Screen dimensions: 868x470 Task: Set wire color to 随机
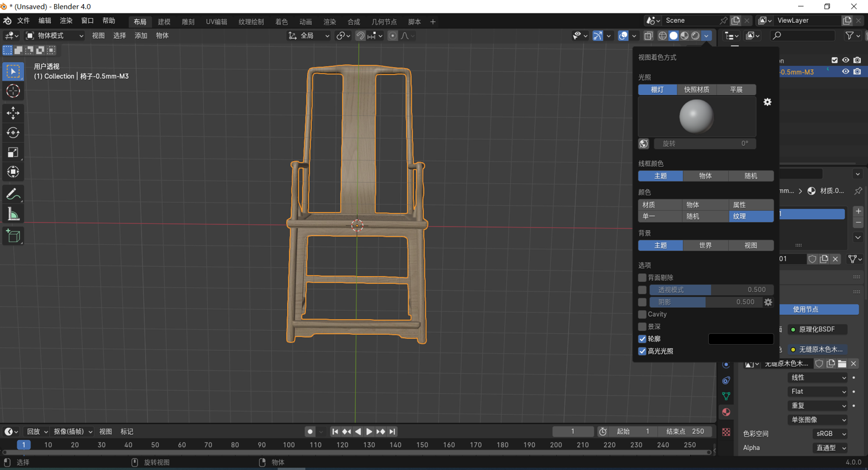coord(751,176)
